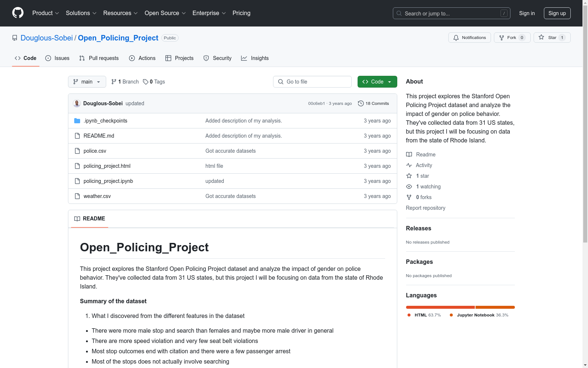Open the Projects tab

pos(179,58)
